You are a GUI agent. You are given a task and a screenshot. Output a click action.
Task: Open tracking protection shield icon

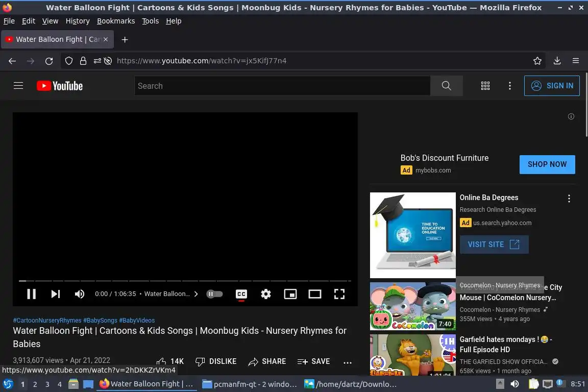point(68,61)
